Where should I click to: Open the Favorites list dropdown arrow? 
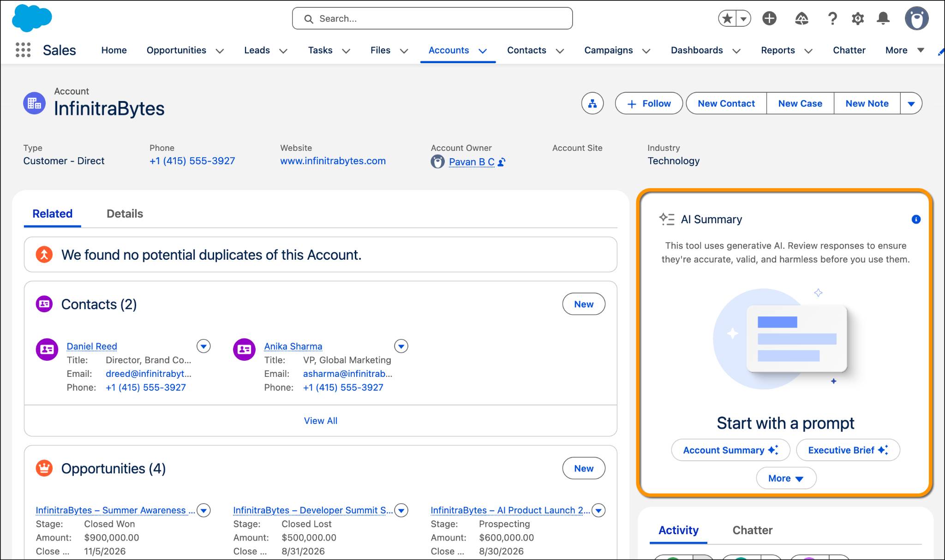(x=744, y=18)
